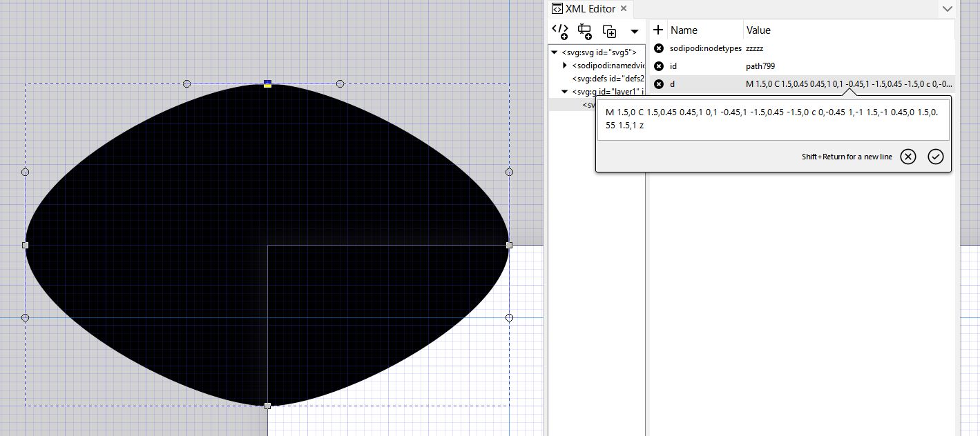Open the XML node toolbar overflow arrow
Viewport: 980px width, 436px height.
634,32
